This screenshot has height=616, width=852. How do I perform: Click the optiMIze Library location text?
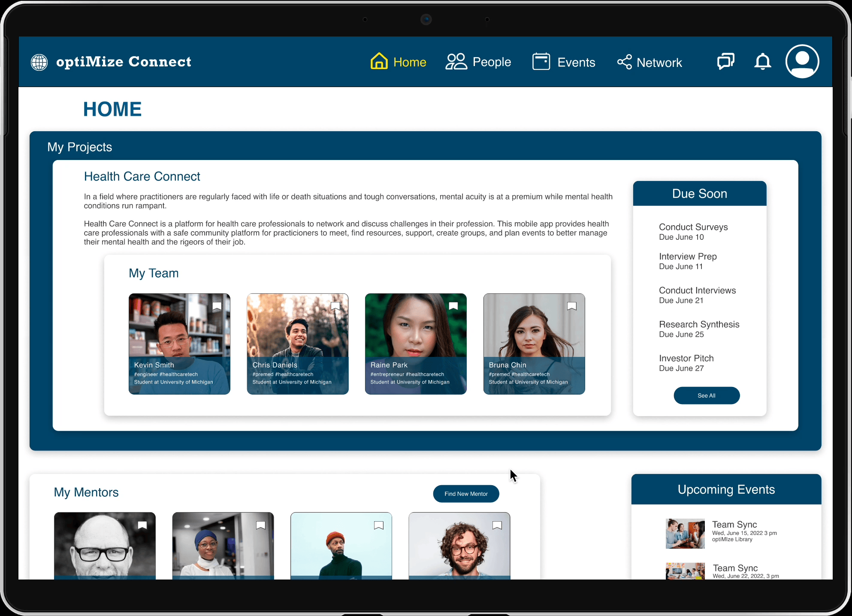tap(732, 540)
